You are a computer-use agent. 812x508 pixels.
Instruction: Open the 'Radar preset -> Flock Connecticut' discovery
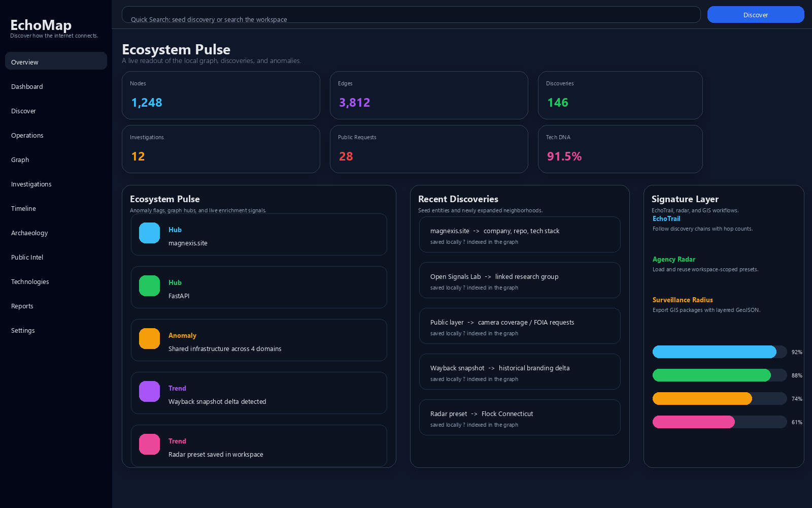click(x=520, y=417)
